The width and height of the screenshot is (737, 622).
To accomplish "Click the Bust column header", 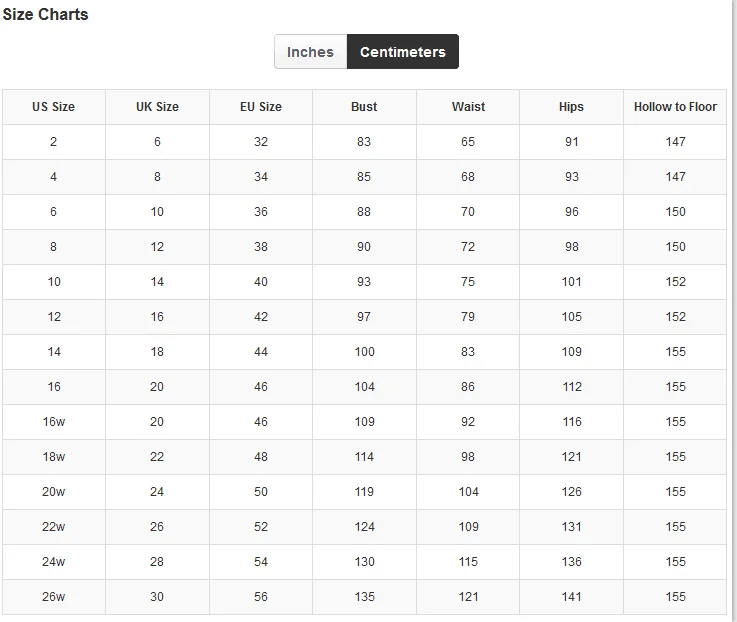I will [364, 107].
